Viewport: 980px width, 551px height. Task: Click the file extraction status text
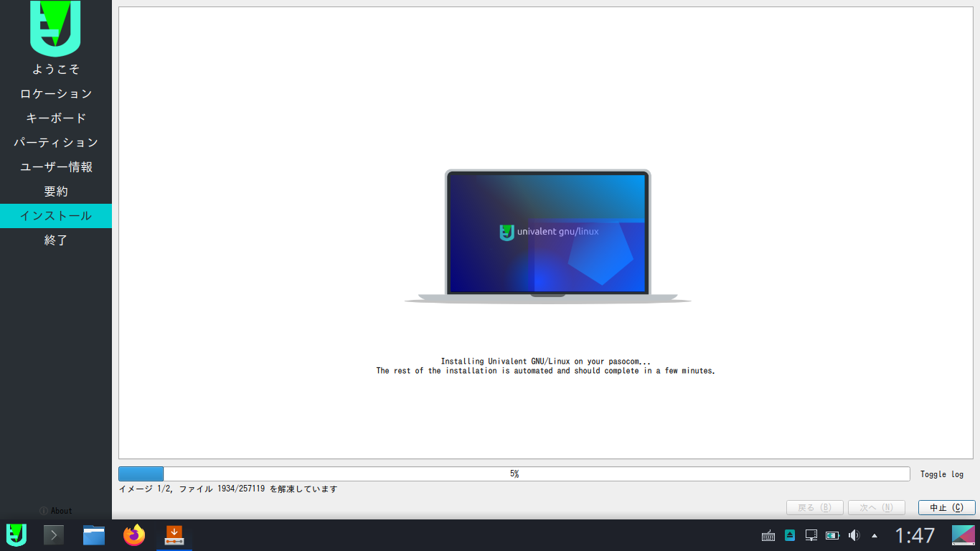228,489
